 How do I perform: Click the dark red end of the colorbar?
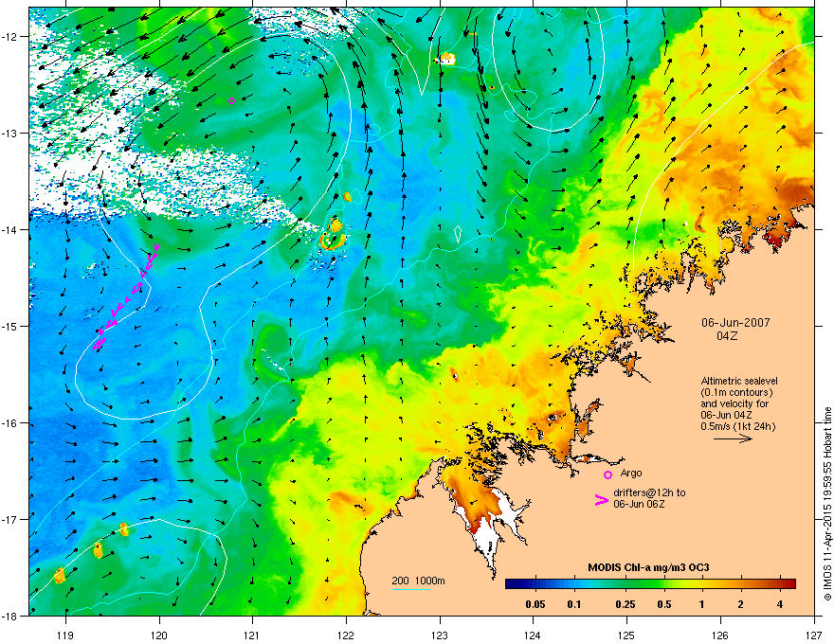tap(789, 584)
